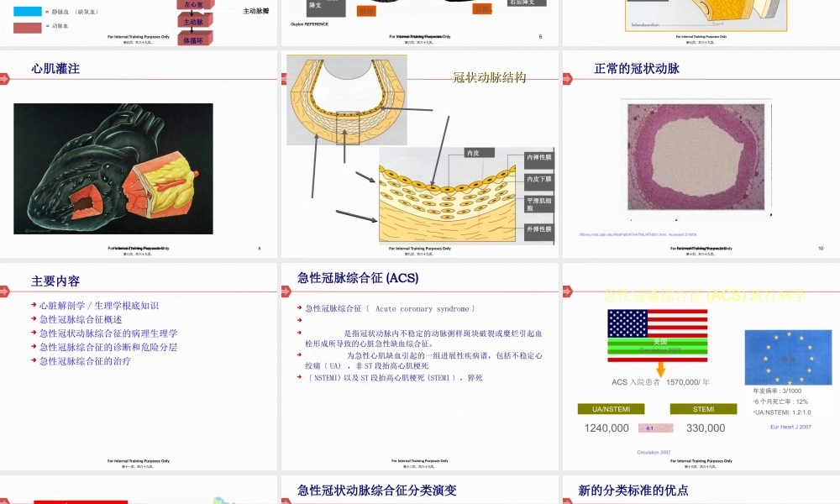Select the line containing Acute coronary syndrome
This screenshot has width=840, height=504.
[x=390, y=309]
